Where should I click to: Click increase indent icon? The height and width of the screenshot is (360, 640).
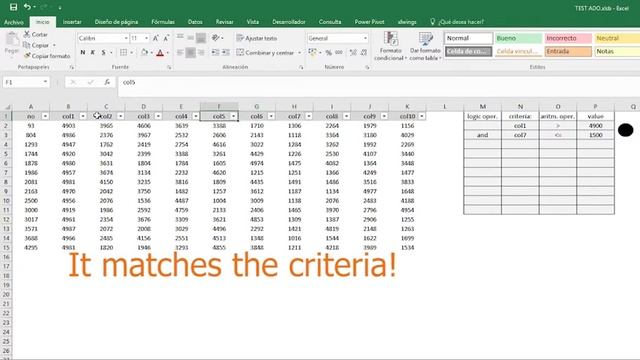tap(225, 52)
